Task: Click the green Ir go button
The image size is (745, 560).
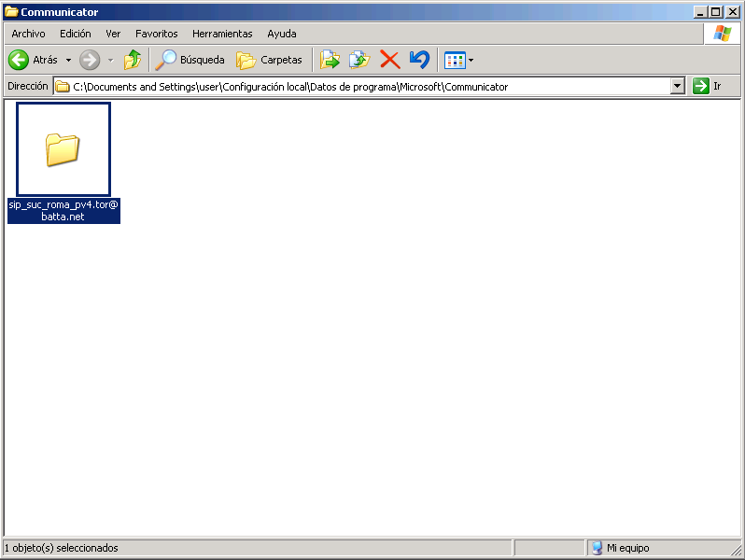Action: click(708, 86)
